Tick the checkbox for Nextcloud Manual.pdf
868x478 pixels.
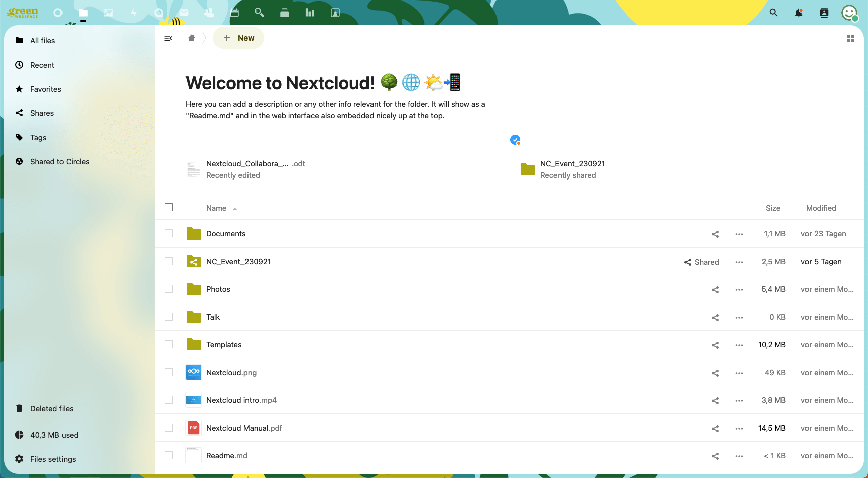[x=169, y=428]
